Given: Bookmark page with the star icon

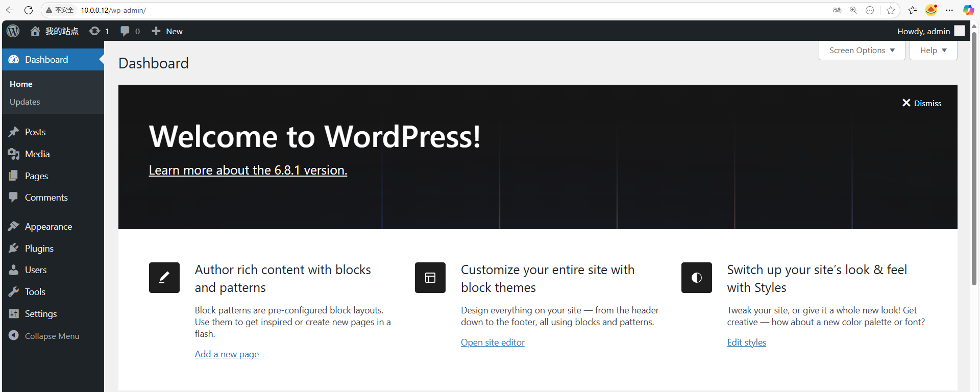Looking at the screenshot, I should click(891, 10).
